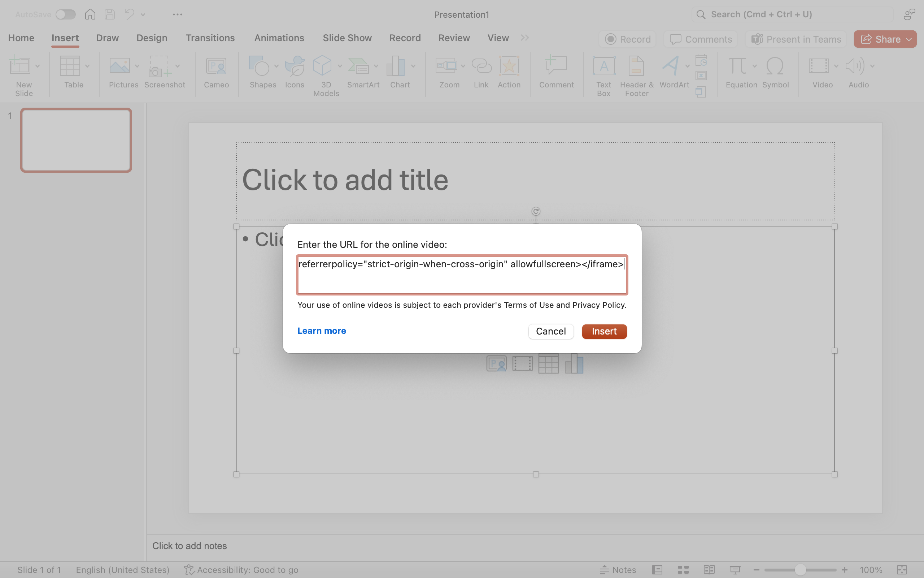Click the Cameo icon
Screen dimensions: 924x578
coord(216,66)
